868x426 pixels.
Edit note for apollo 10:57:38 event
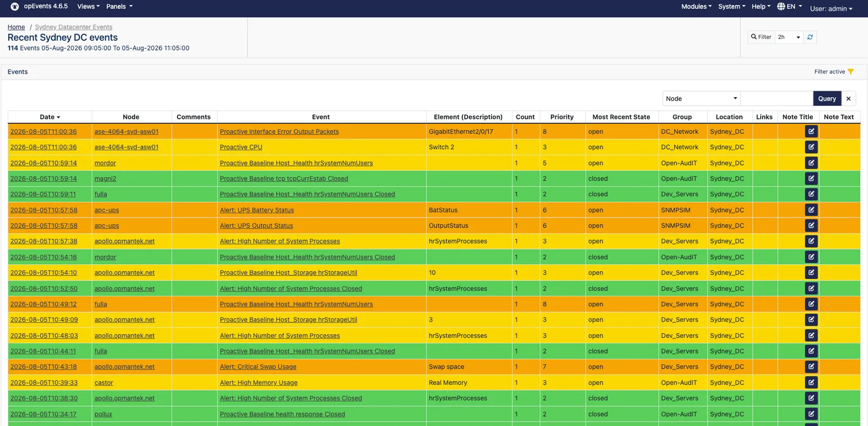click(x=811, y=241)
